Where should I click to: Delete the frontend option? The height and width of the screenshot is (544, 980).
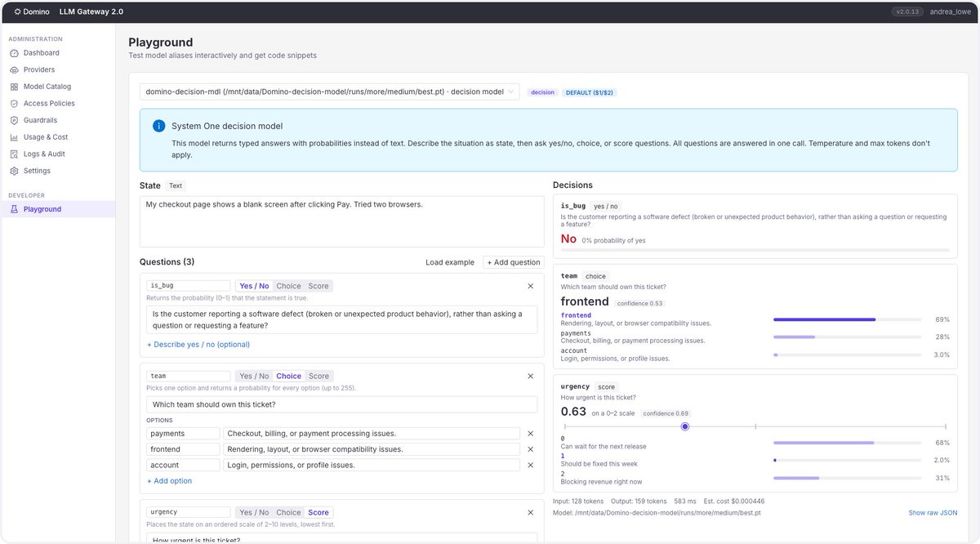(530, 449)
